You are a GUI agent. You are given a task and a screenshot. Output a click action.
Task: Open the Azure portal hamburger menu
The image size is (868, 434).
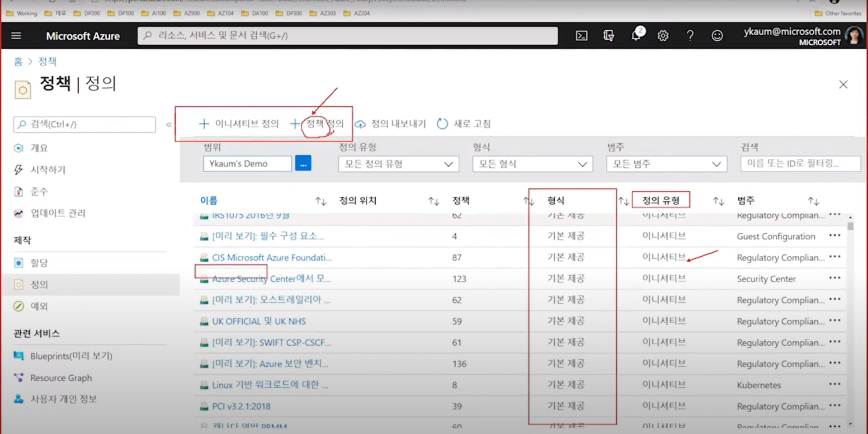point(16,35)
